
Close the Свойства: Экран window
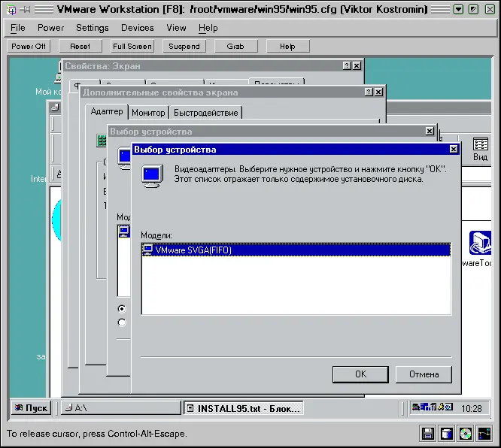357,66
